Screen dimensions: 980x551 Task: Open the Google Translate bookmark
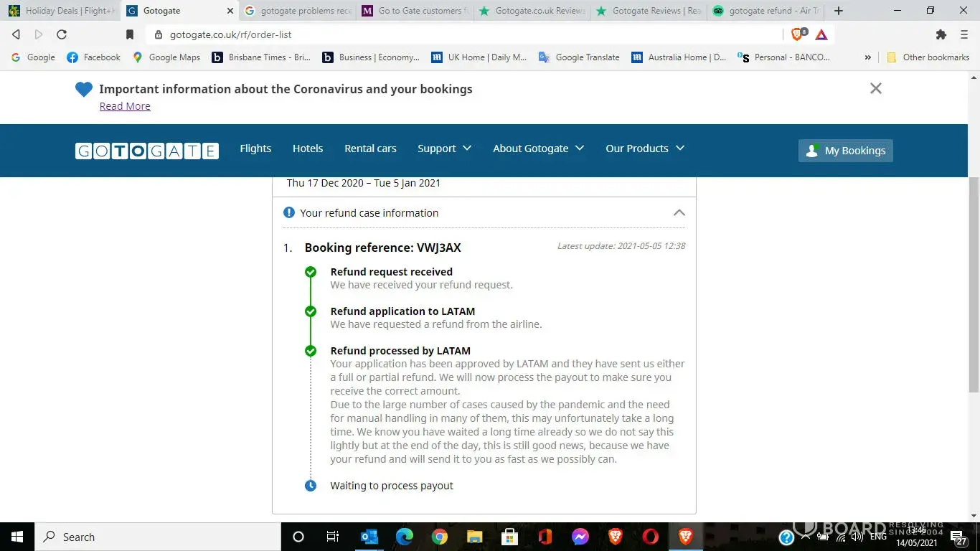pyautogui.click(x=579, y=57)
